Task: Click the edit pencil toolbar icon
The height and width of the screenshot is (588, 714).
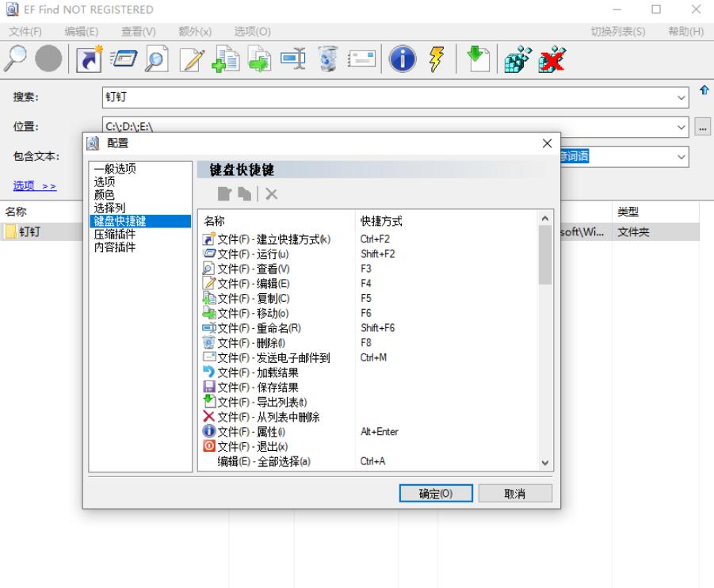Action: point(192,59)
